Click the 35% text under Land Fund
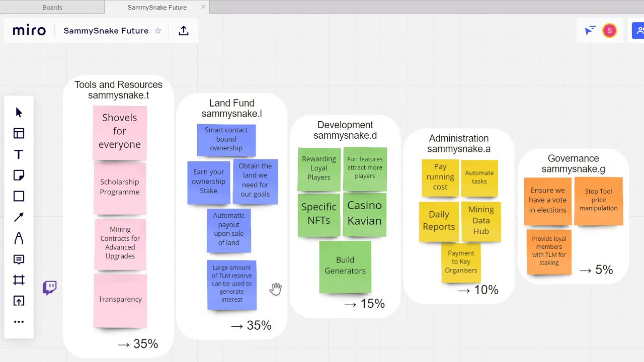This screenshot has height=362, width=644. 259,326
